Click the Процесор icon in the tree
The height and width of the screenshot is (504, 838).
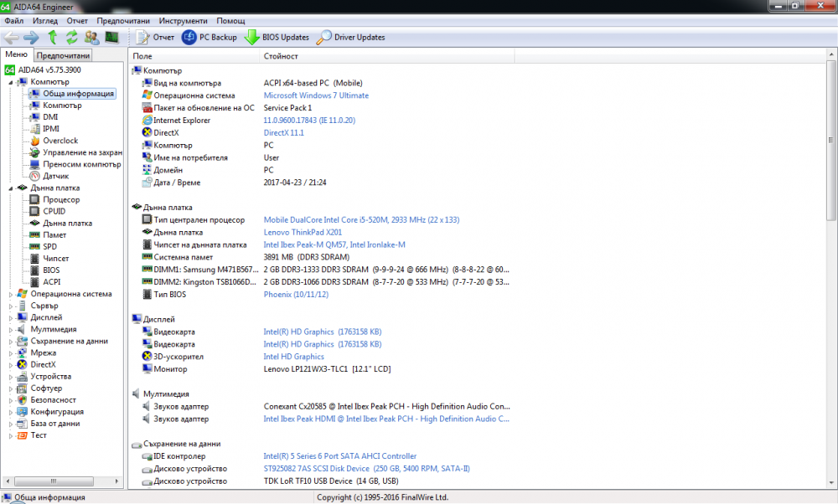coord(34,199)
